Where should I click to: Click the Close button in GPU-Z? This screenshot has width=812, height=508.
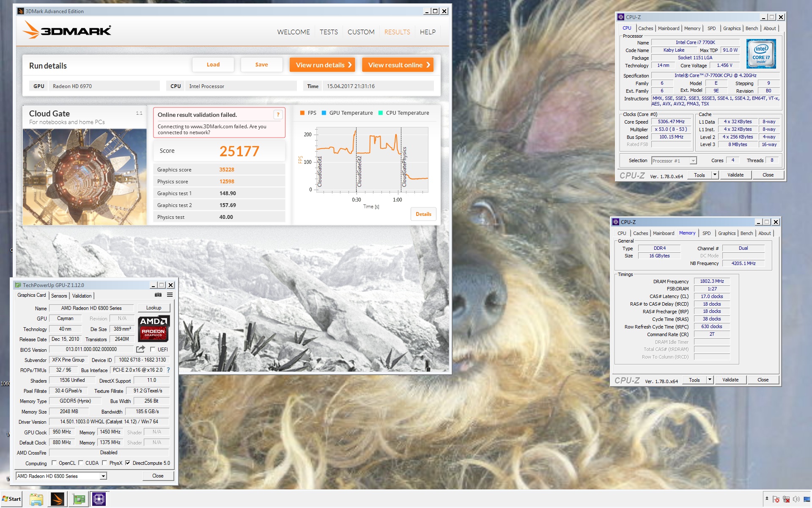[x=158, y=476]
